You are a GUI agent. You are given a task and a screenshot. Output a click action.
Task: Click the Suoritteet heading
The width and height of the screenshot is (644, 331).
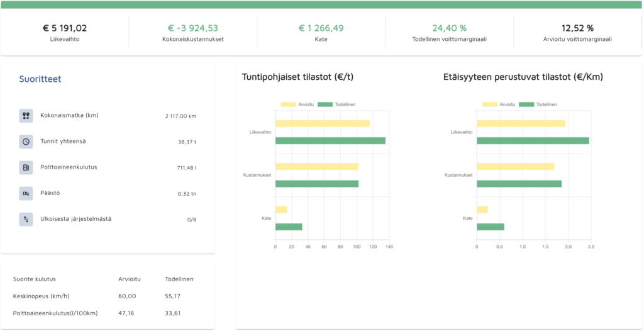(x=40, y=79)
